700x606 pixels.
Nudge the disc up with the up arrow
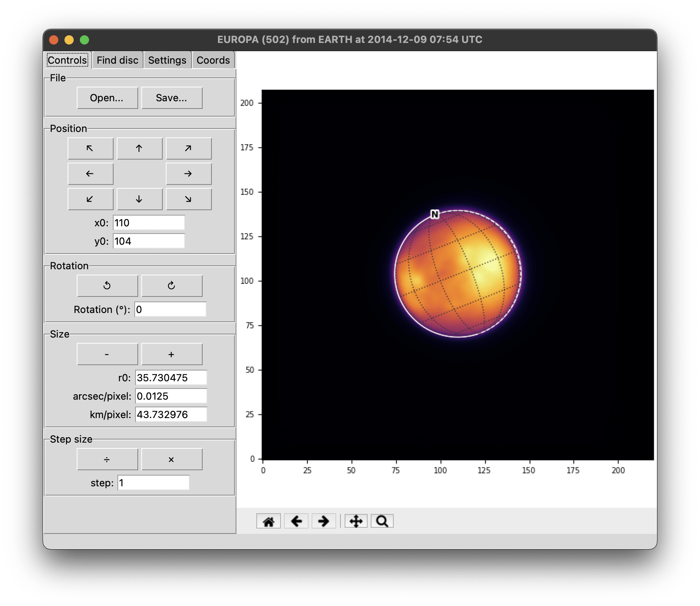(x=139, y=148)
